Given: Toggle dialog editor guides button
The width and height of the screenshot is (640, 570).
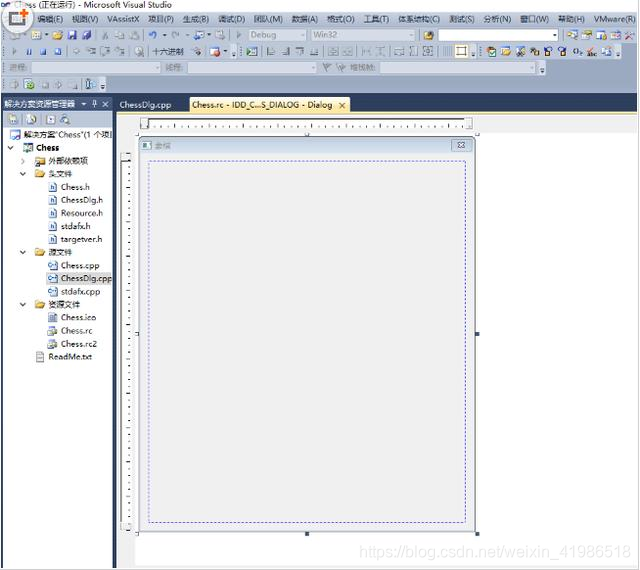Looking at the screenshot, I should coord(461,51).
